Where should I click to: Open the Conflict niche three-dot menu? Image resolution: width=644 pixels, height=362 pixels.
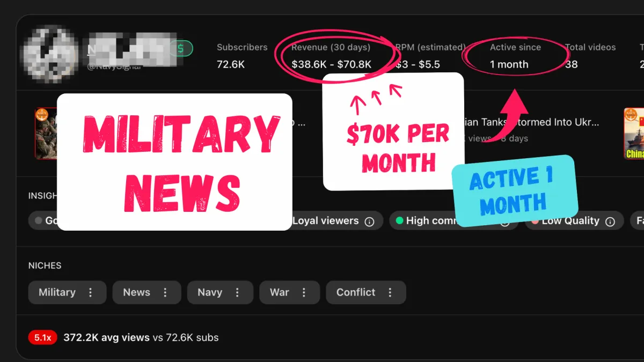390,292
